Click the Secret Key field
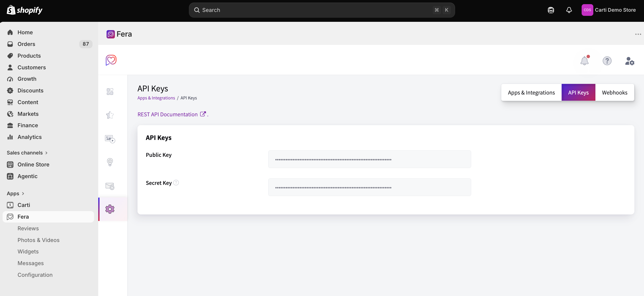 pos(370,187)
